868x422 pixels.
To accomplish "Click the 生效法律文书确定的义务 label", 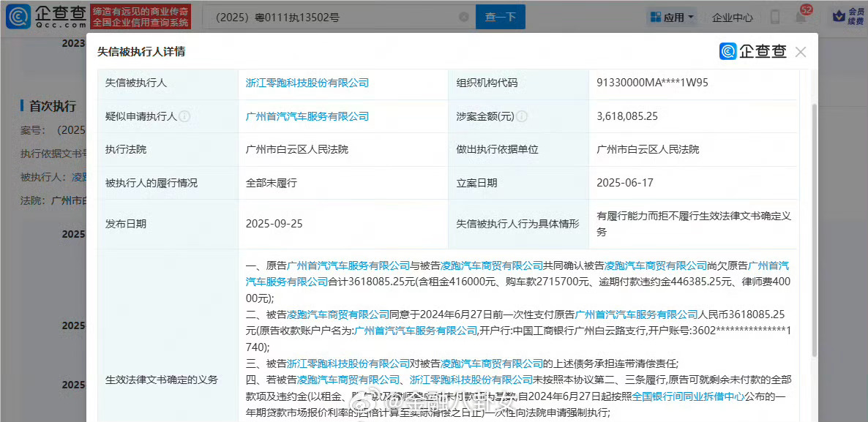I will point(162,380).
